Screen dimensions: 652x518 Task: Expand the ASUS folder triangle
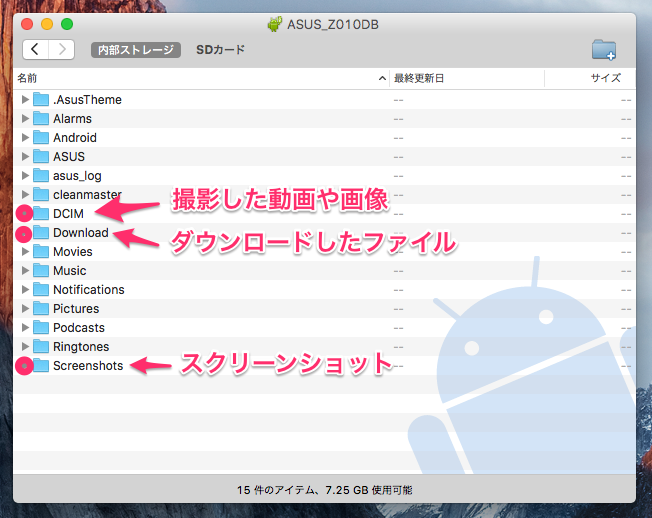[25, 156]
